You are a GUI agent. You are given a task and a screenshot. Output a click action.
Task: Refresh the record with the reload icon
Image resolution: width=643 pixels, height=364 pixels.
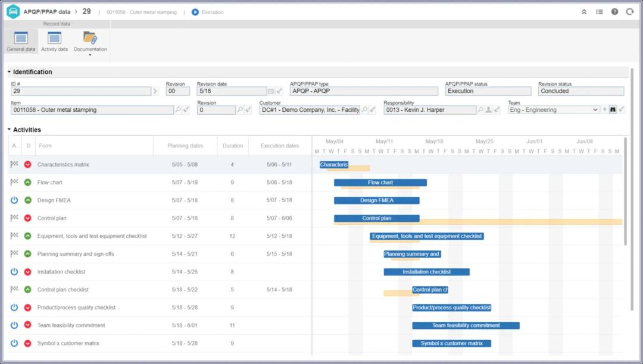click(x=629, y=12)
